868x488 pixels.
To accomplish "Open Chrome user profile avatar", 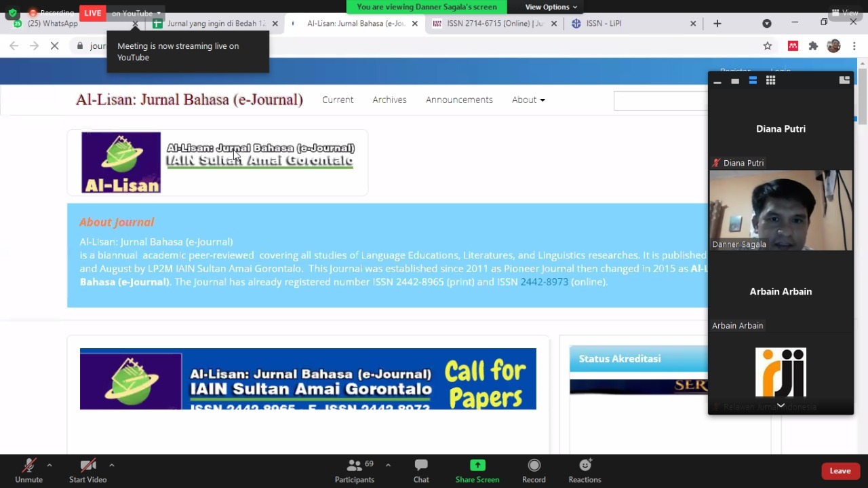I will click(x=834, y=46).
